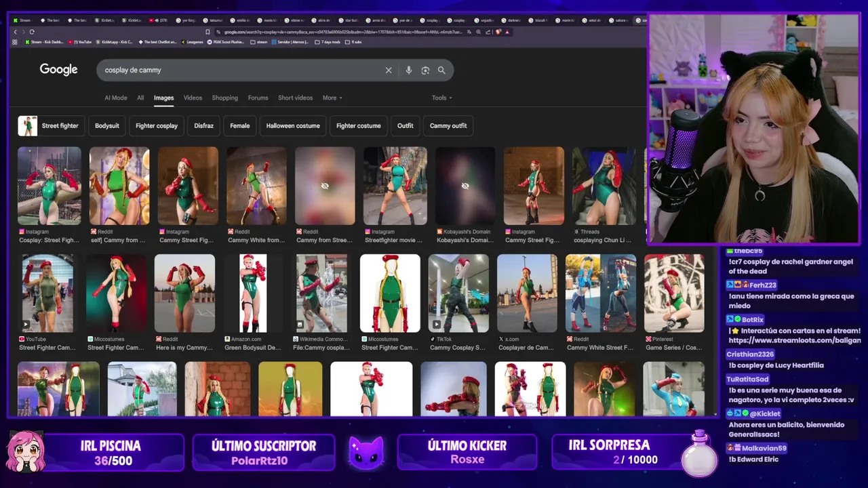Image resolution: width=868 pixels, height=488 pixels.
Task: Open the translate page icon in address bar
Action: click(x=469, y=32)
